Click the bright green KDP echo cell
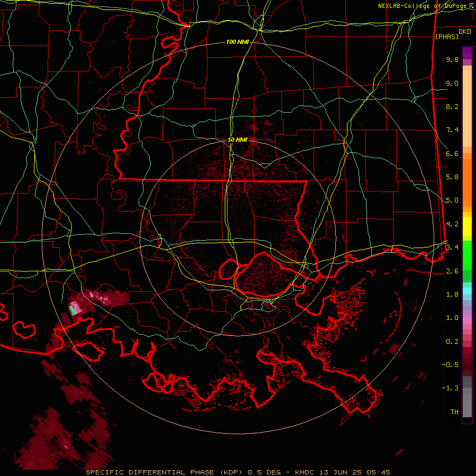Viewport: 476px width, 476px height. (72, 310)
